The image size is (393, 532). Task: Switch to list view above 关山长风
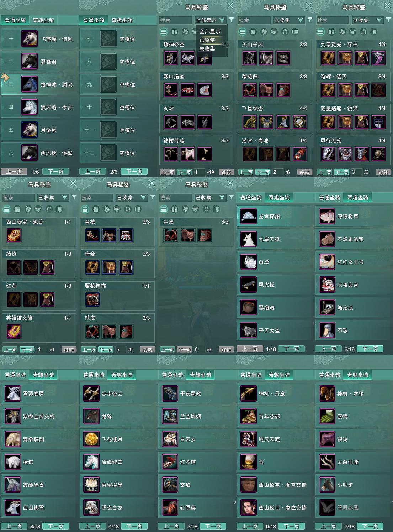click(x=242, y=32)
